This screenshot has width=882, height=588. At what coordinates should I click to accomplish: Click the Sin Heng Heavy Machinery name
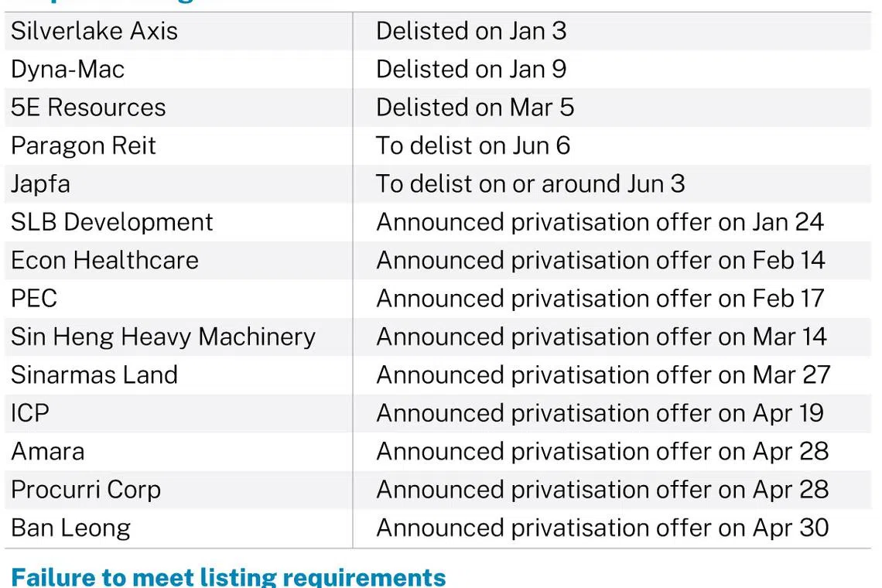[163, 337]
